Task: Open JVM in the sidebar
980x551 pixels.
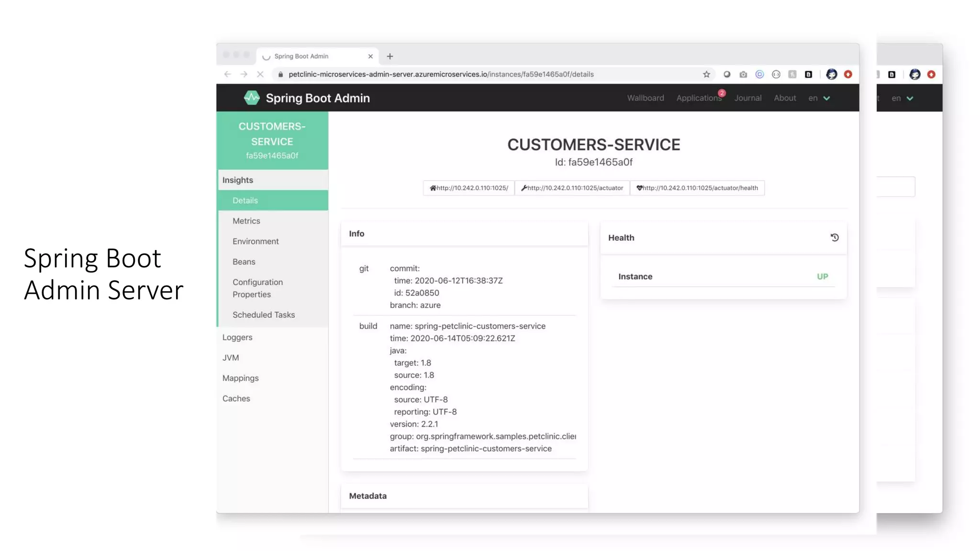Action: (x=273, y=358)
